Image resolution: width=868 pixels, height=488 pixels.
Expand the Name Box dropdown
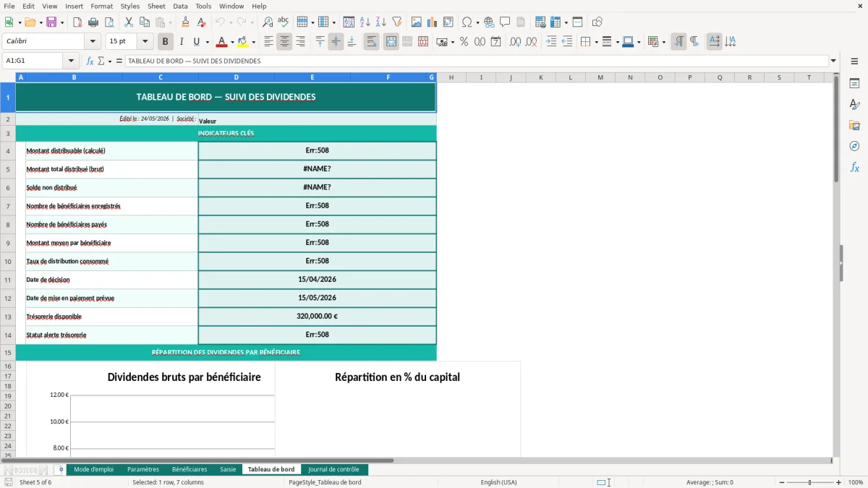click(71, 61)
